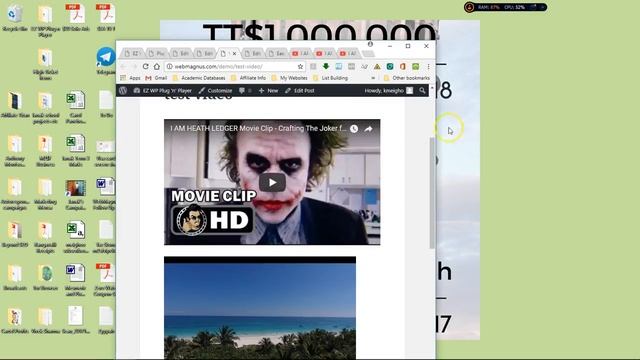Click Customize in the WordPress admin bar

pos(215,91)
